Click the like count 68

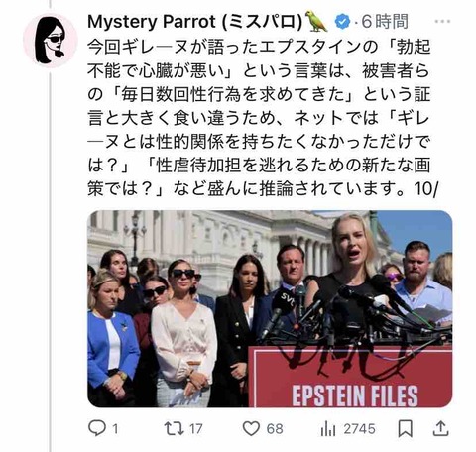pos(275,429)
